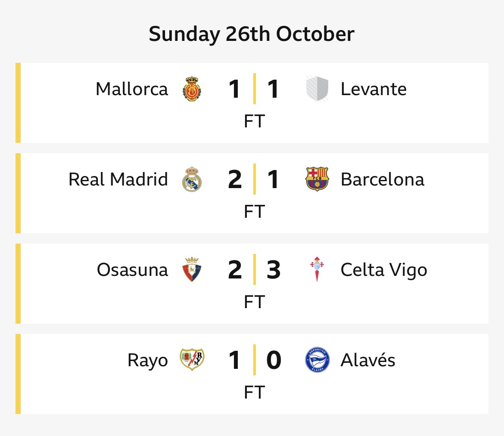Click the Levante placeholder shield icon
504x436 pixels.
tap(317, 89)
